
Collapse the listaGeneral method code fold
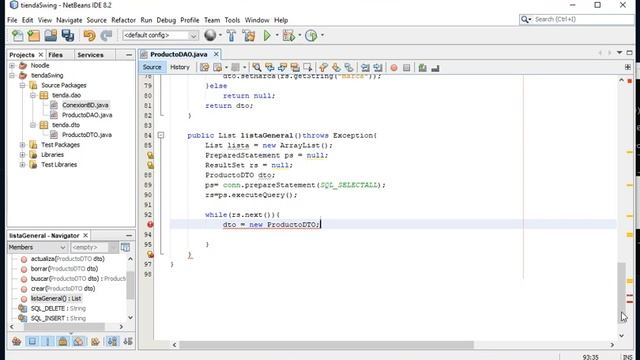coord(161,135)
